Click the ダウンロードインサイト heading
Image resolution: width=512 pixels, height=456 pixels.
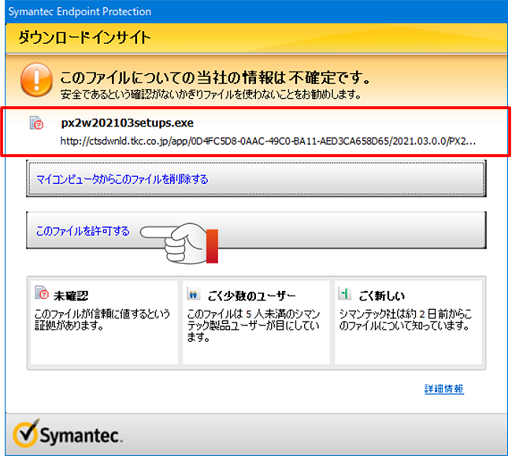pyautogui.click(x=85, y=37)
